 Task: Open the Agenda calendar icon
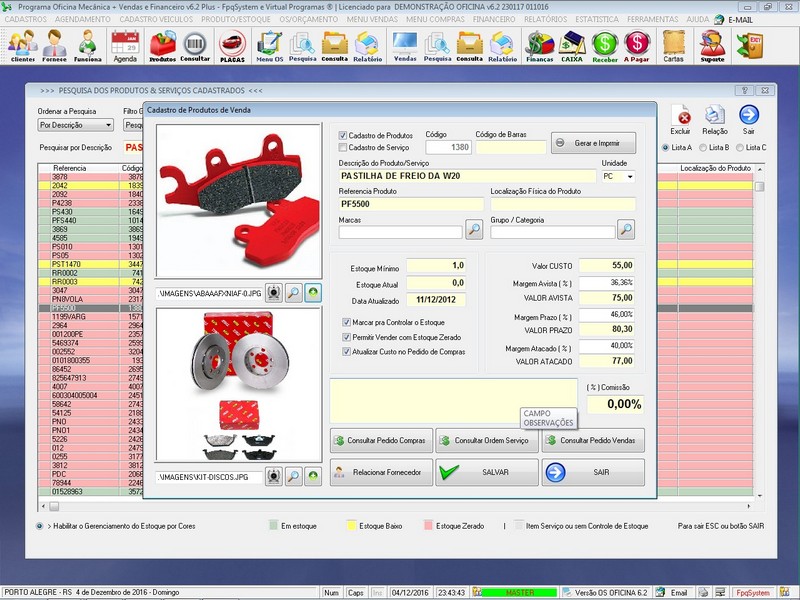click(x=125, y=45)
